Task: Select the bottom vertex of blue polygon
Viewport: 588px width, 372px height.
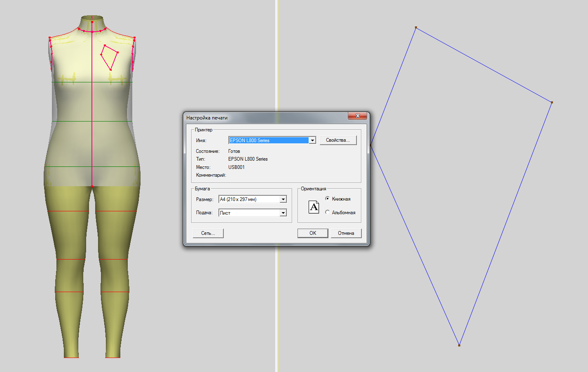Action: click(x=459, y=345)
